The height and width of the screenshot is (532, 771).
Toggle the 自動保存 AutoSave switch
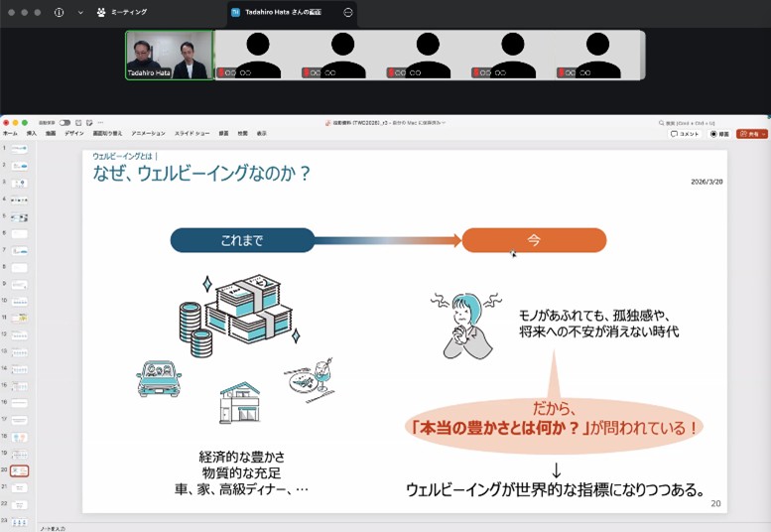click(x=64, y=123)
